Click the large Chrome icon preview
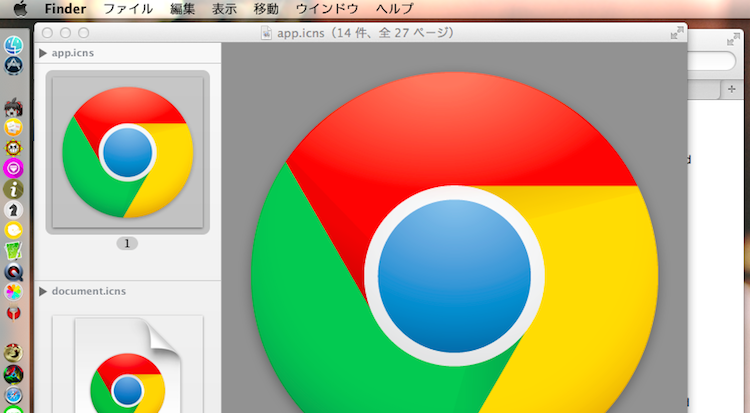Screen dimensions: 750x413 pos(454,243)
